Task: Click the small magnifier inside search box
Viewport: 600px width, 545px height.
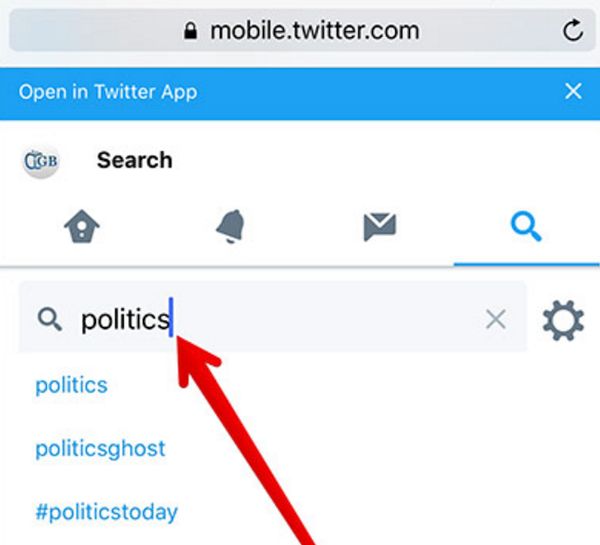Action: 50,320
